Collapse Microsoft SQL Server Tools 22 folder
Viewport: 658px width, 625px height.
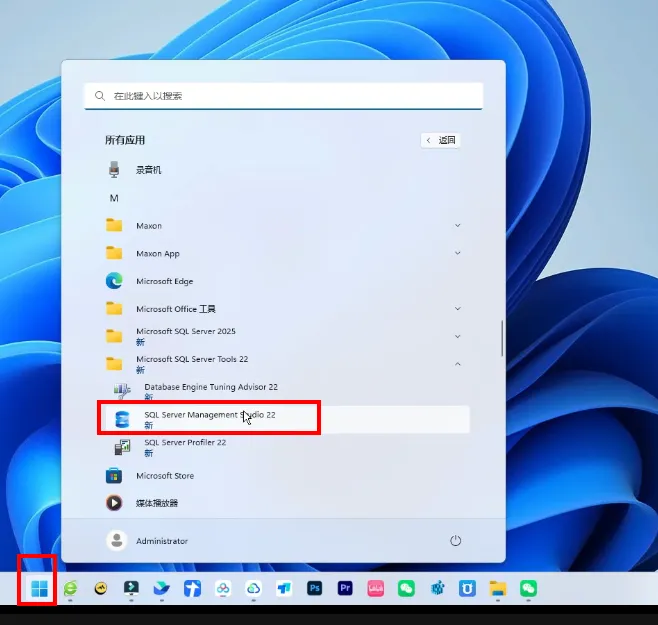pos(457,364)
